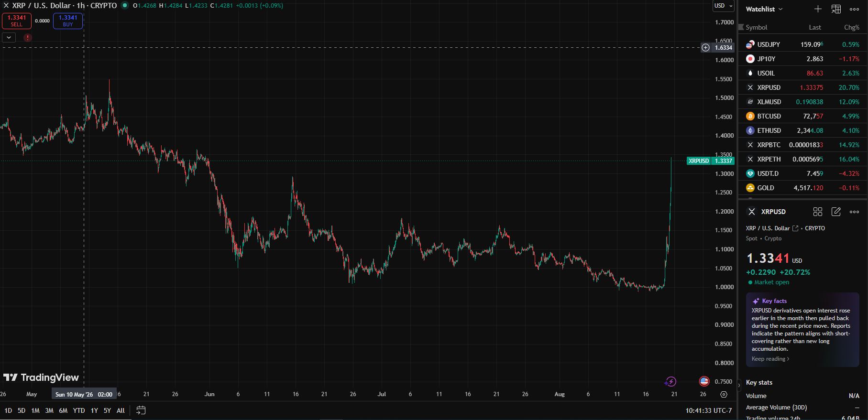Click the Market open status text
The width and height of the screenshot is (868, 420).
point(772,282)
